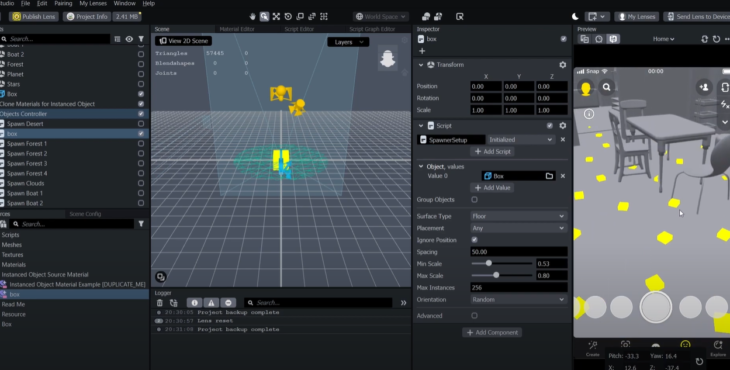Toggle the Script component enabled checkbox
The width and height of the screenshot is (730, 370).
(550, 126)
